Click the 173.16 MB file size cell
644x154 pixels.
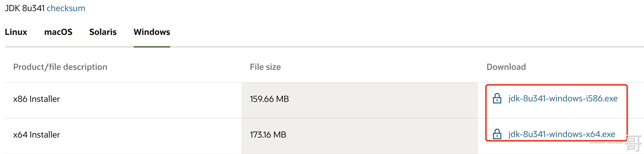[x=268, y=135]
